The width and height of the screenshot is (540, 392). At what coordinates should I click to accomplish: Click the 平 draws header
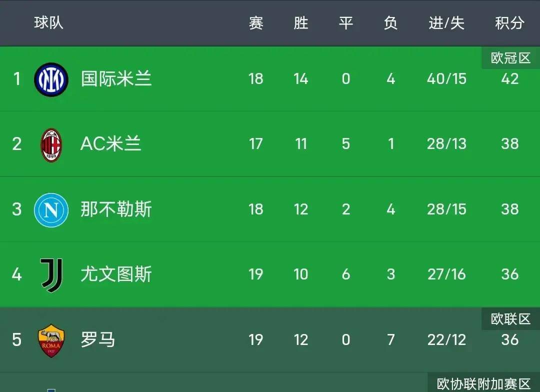coord(345,22)
